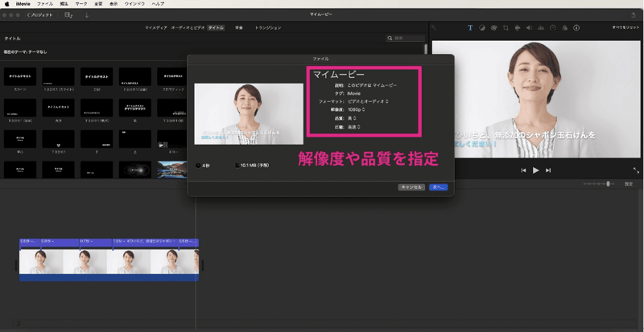Open the 圧縮 compression dropdown
The height and width of the screenshot is (332, 644).
point(353,126)
